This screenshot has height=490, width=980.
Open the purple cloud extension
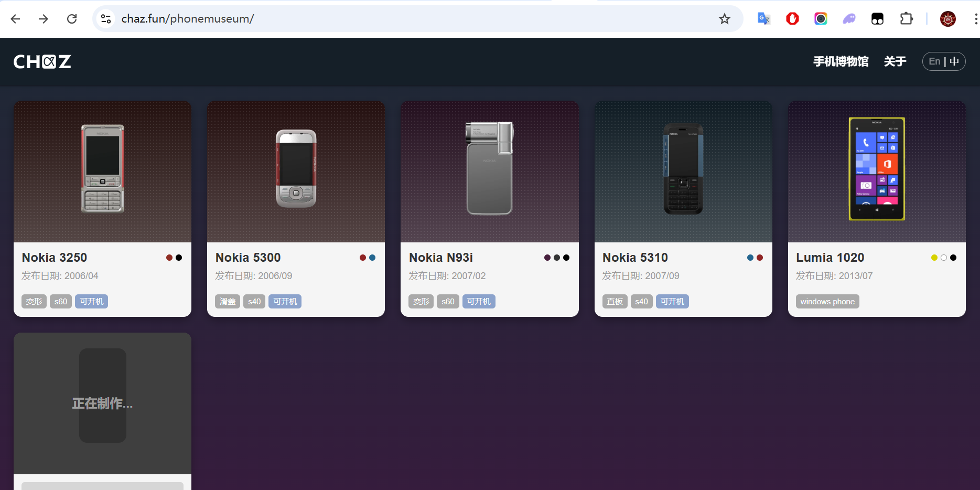tap(849, 19)
